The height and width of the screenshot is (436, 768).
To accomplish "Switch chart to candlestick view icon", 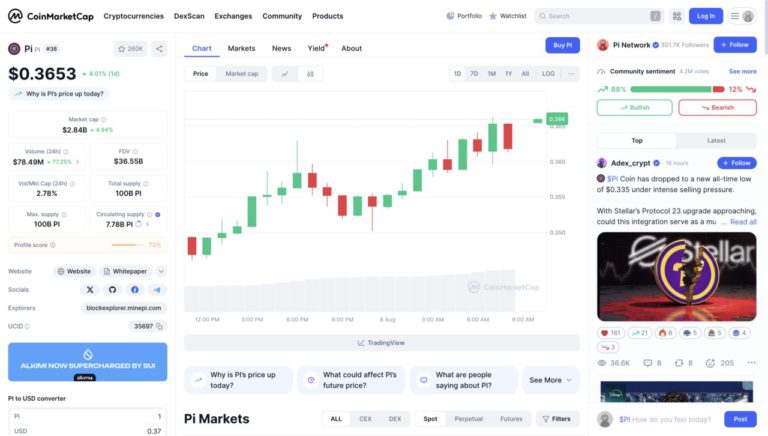I will (x=310, y=74).
